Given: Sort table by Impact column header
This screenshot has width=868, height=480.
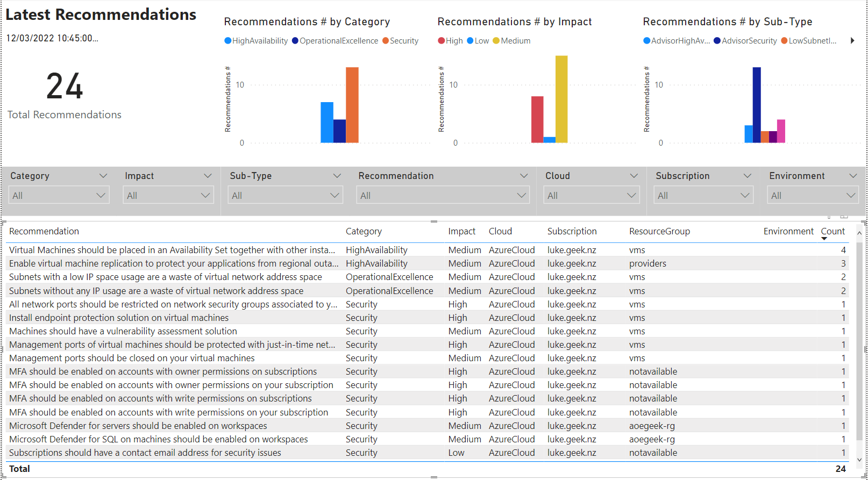Looking at the screenshot, I should [462, 231].
